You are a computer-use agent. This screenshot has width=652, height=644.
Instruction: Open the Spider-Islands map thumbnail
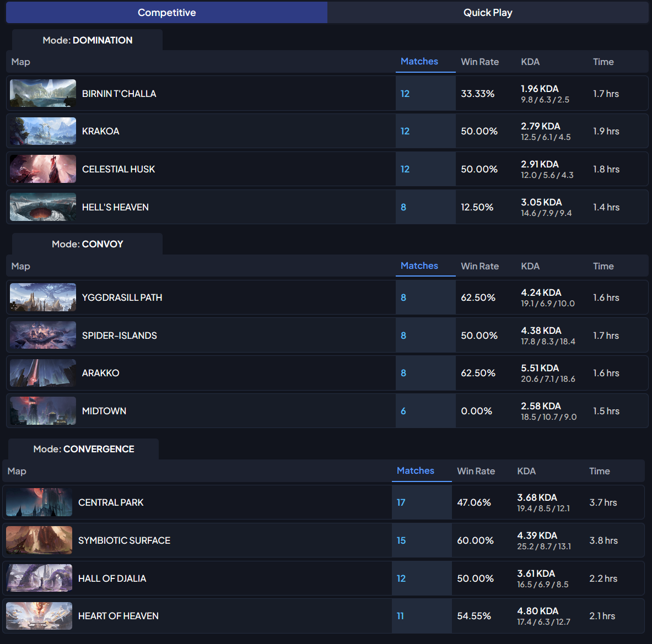coord(43,335)
